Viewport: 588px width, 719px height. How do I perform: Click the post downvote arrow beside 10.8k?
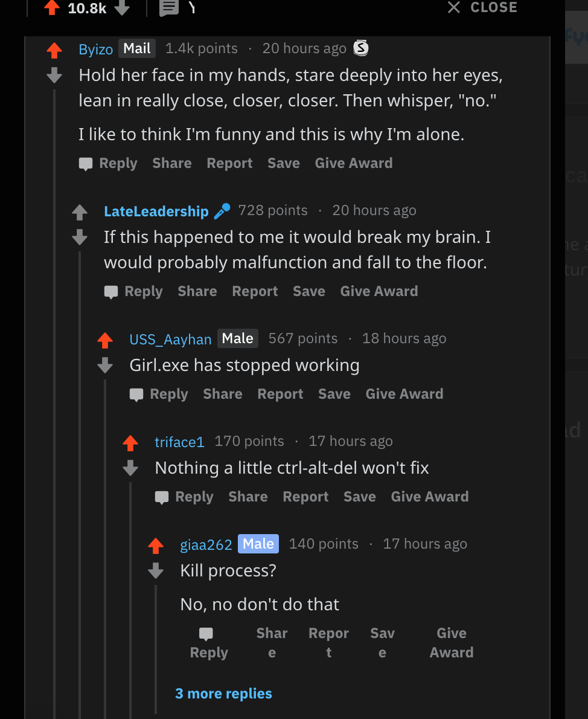click(x=122, y=7)
